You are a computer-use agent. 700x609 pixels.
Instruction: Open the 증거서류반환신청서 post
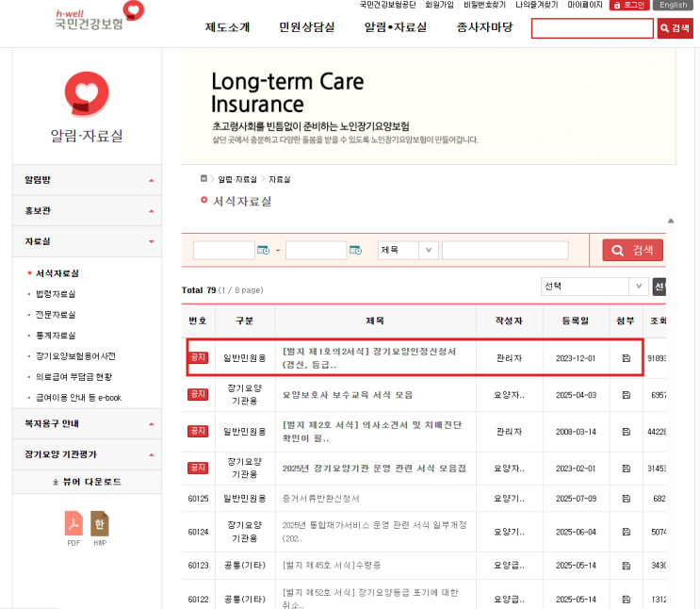click(x=320, y=498)
